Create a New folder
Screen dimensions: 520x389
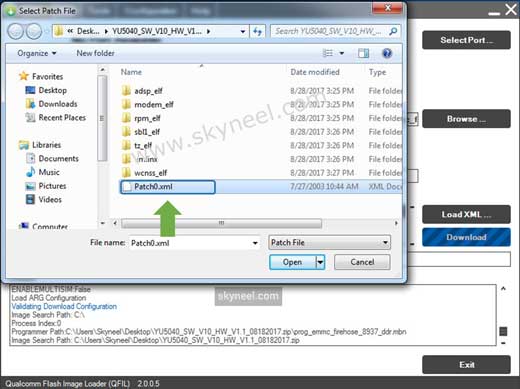[95, 53]
